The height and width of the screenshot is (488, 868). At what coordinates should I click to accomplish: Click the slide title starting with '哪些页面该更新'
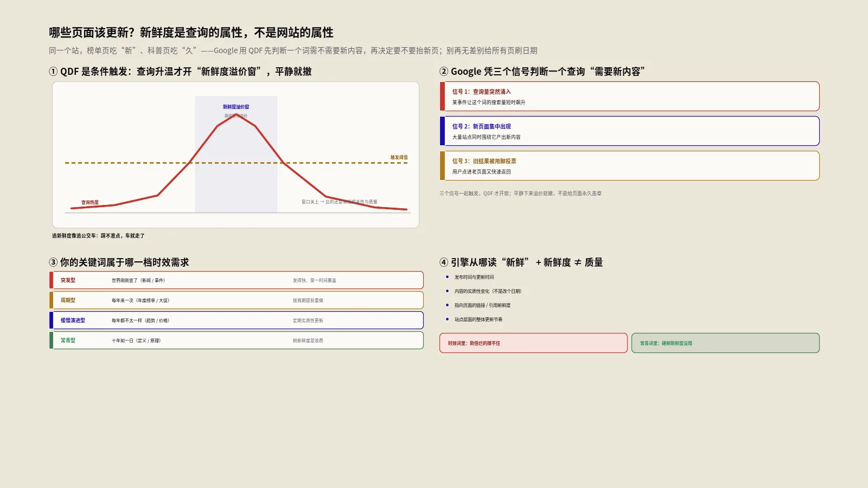(x=191, y=33)
